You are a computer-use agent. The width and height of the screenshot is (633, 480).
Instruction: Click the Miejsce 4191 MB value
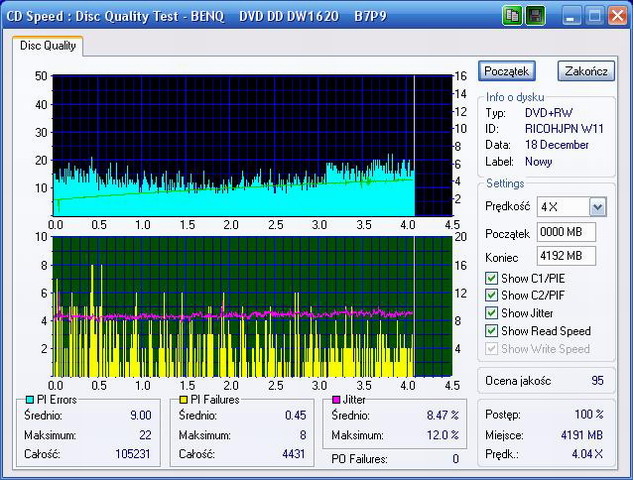pyautogui.click(x=582, y=435)
